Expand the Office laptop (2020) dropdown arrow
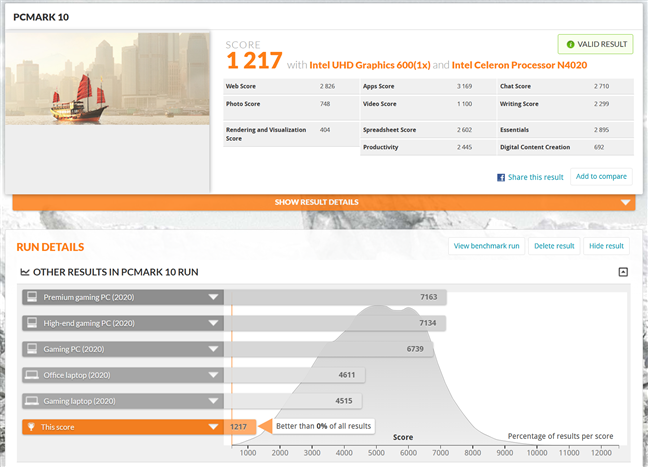Viewport: 648px width, 467px height. (x=213, y=375)
